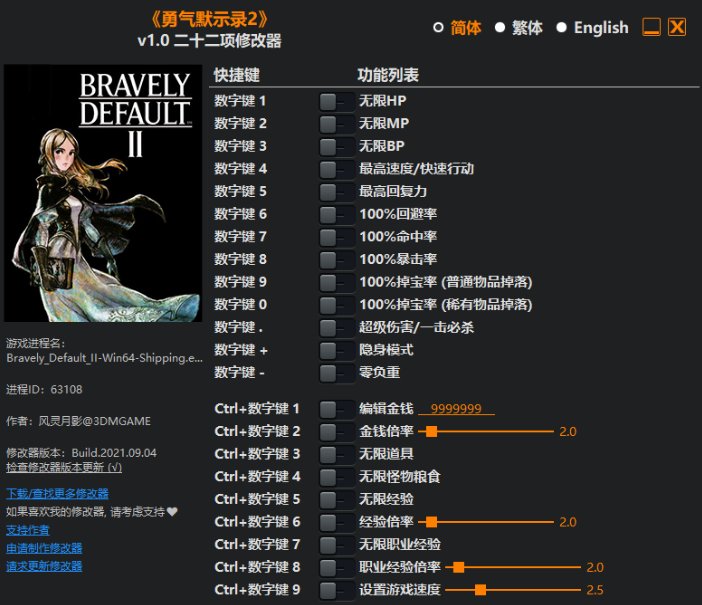Turn on 最高速度/快速行动 toggle

pyautogui.click(x=337, y=169)
